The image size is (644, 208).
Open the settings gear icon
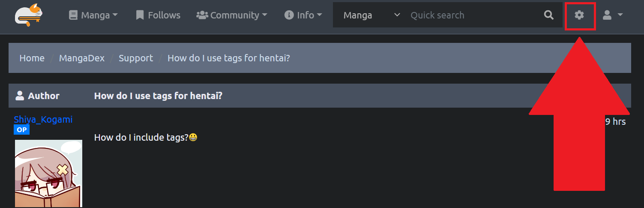coord(579,15)
